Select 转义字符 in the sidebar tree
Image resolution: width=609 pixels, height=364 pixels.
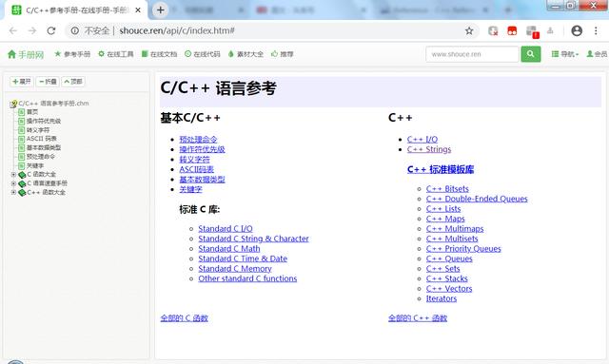point(38,130)
